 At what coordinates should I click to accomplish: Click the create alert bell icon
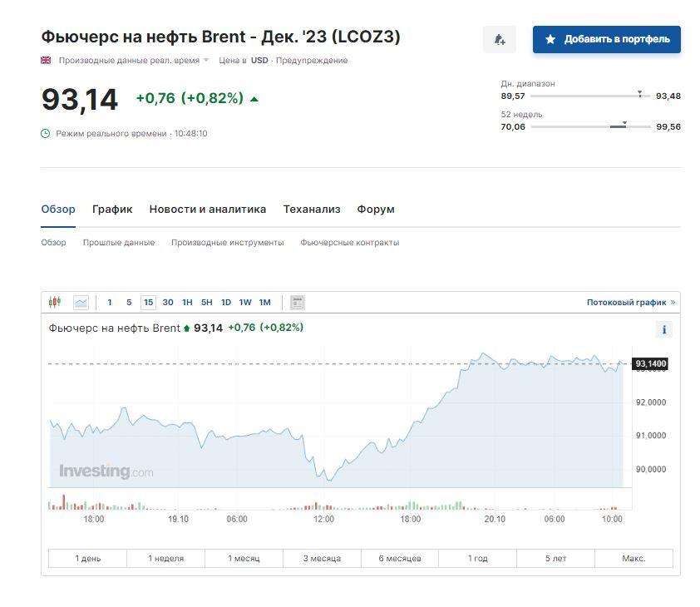pyautogui.click(x=499, y=39)
